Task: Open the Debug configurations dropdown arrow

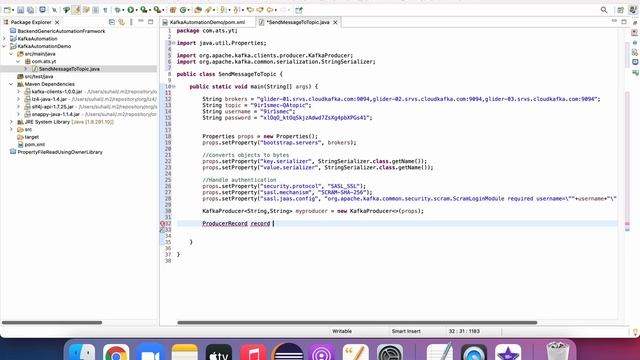Action: (123, 10)
